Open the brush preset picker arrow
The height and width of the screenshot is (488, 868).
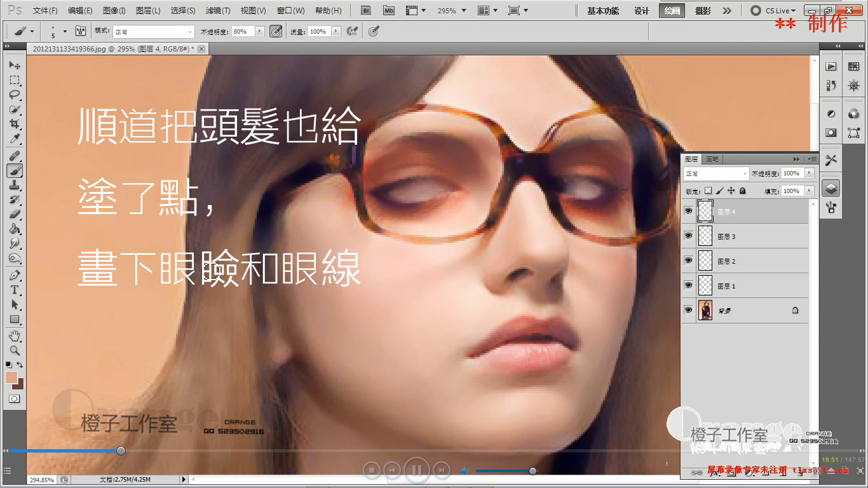[65, 31]
